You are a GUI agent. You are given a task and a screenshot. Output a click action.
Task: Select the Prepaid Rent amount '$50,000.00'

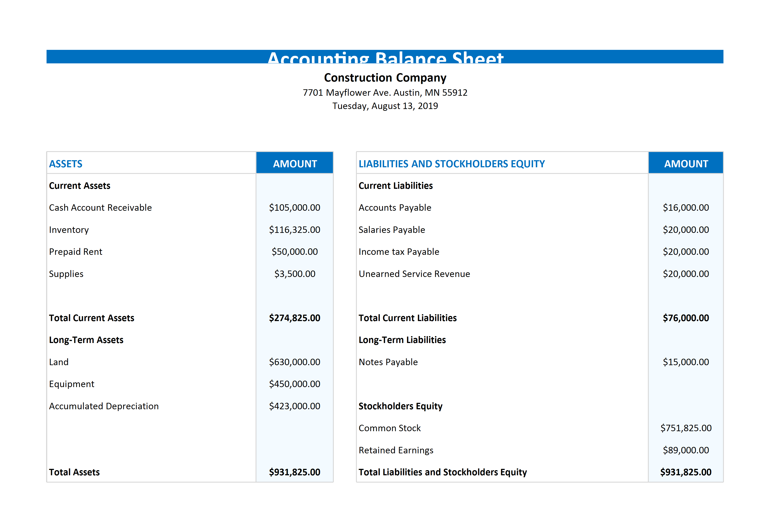[x=295, y=252]
